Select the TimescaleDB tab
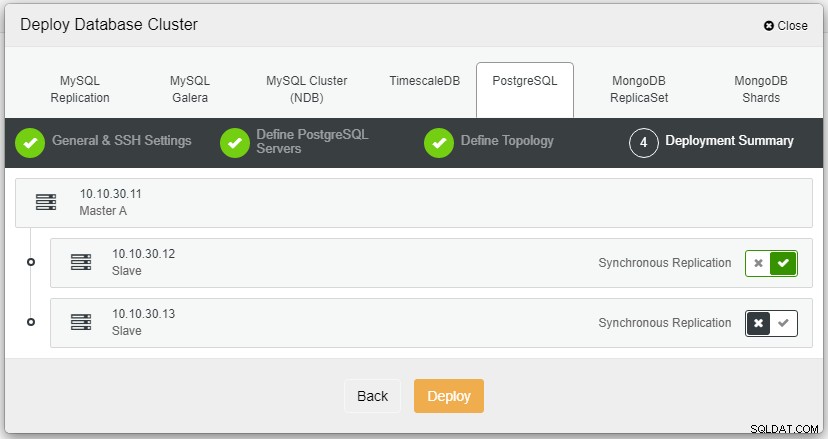 point(425,81)
